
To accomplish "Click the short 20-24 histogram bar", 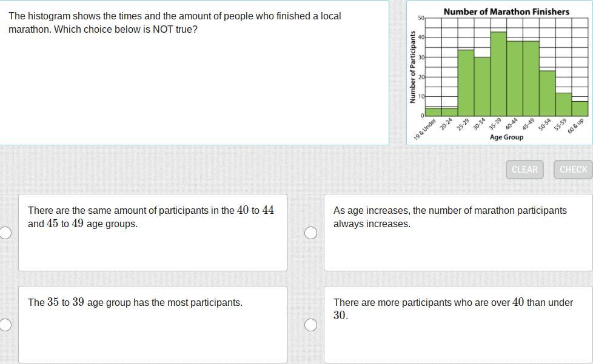I will (x=450, y=112).
